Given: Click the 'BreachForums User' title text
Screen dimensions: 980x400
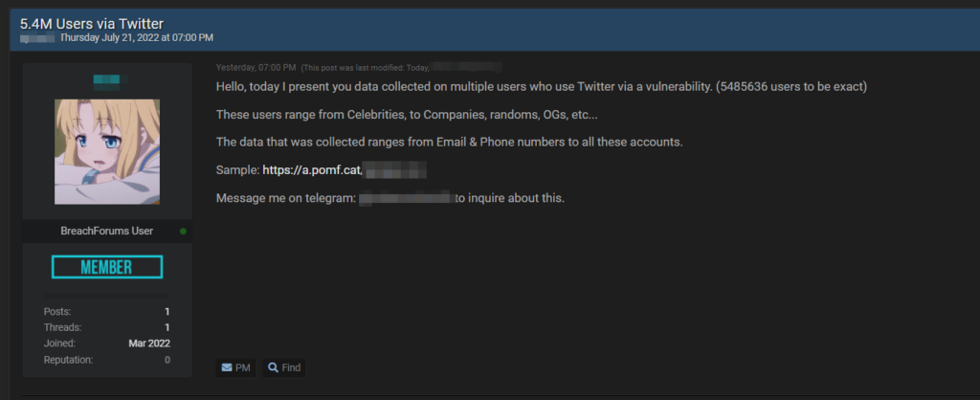Looking at the screenshot, I should pos(106,232).
